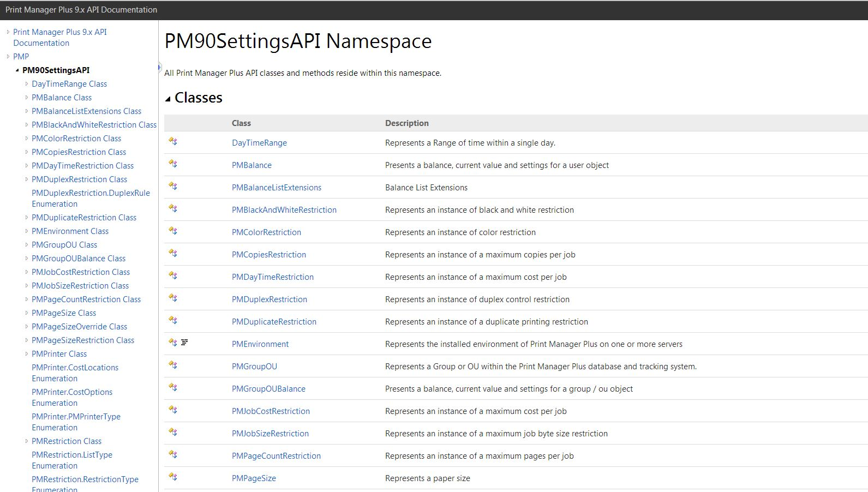The image size is (868, 492).
Task: Collapse the PM90SettingsAPI tree node
Action: pyautogui.click(x=17, y=70)
